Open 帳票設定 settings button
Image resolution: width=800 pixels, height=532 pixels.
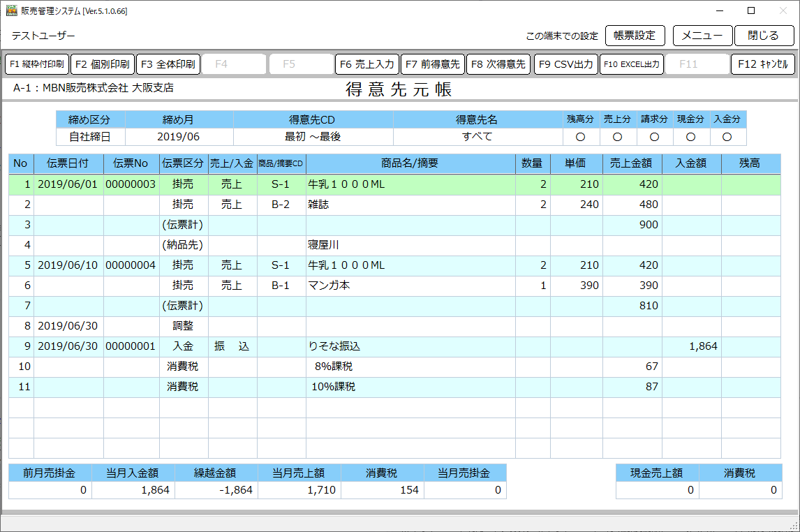coord(635,36)
